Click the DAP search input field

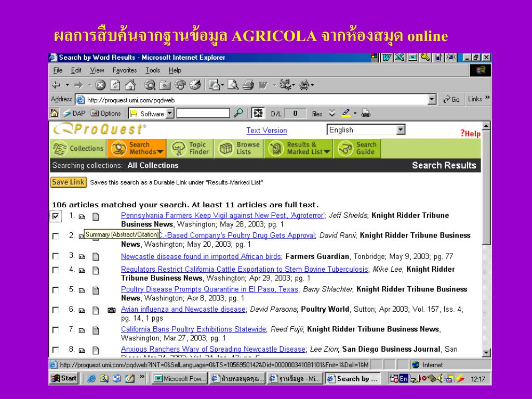tap(203, 113)
